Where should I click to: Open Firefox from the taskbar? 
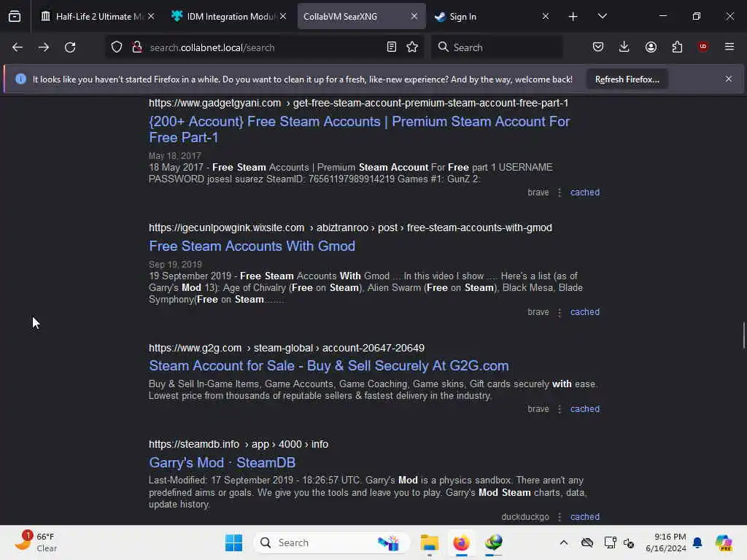(461, 542)
